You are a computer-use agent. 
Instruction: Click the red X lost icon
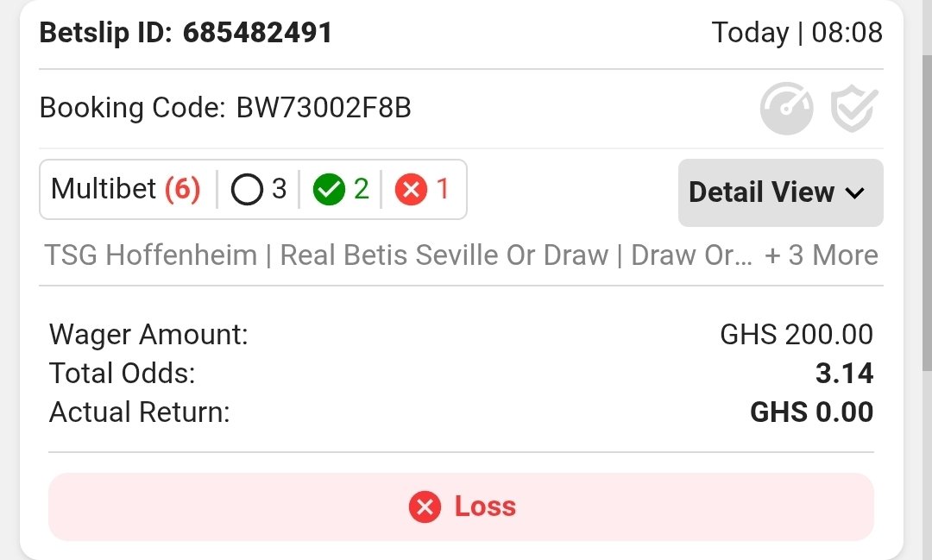pos(411,189)
